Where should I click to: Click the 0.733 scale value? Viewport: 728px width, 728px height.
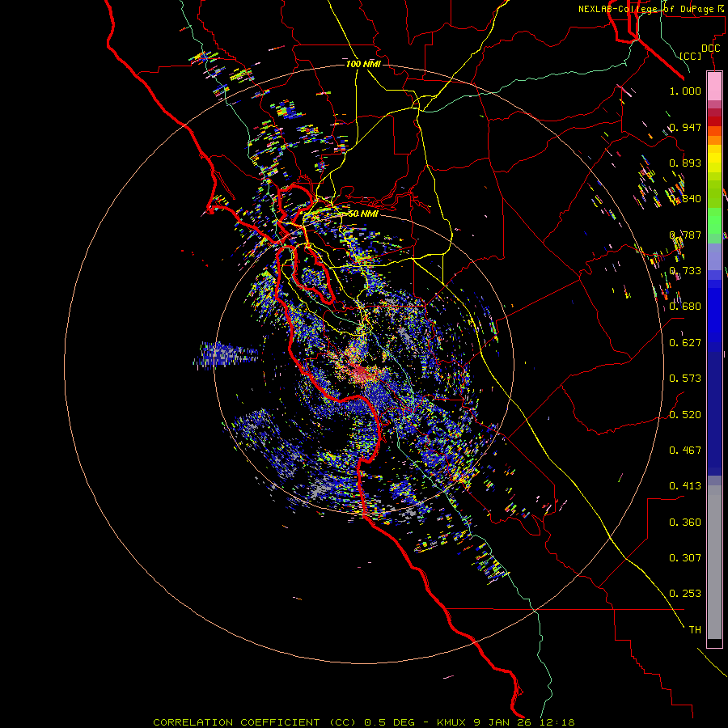coord(685,271)
